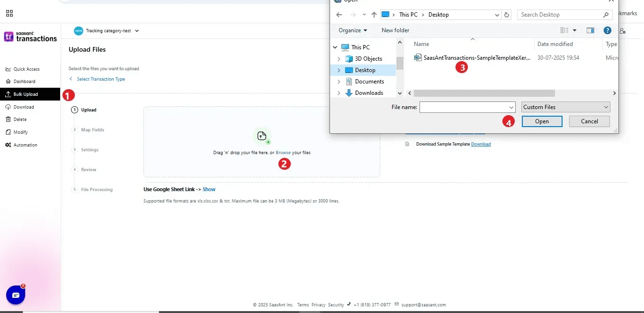The height and width of the screenshot is (313, 644).
Task: Click the chat support bubble icon
Action: coord(16,295)
